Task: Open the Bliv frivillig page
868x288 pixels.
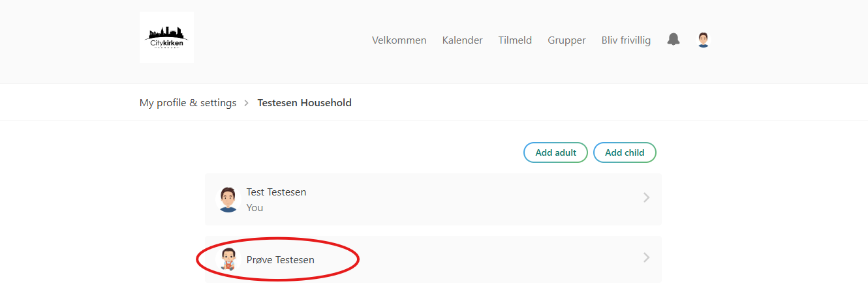Action: click(626, 40)
